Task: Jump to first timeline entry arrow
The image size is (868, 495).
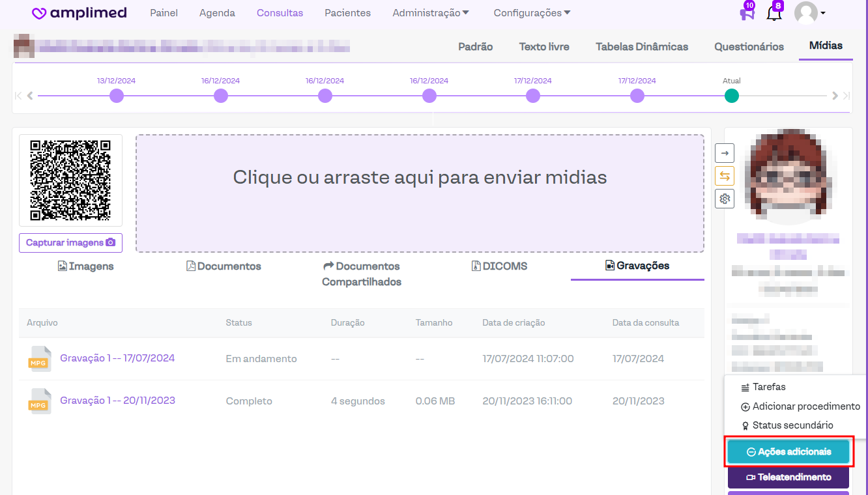Action: [18, 96]
